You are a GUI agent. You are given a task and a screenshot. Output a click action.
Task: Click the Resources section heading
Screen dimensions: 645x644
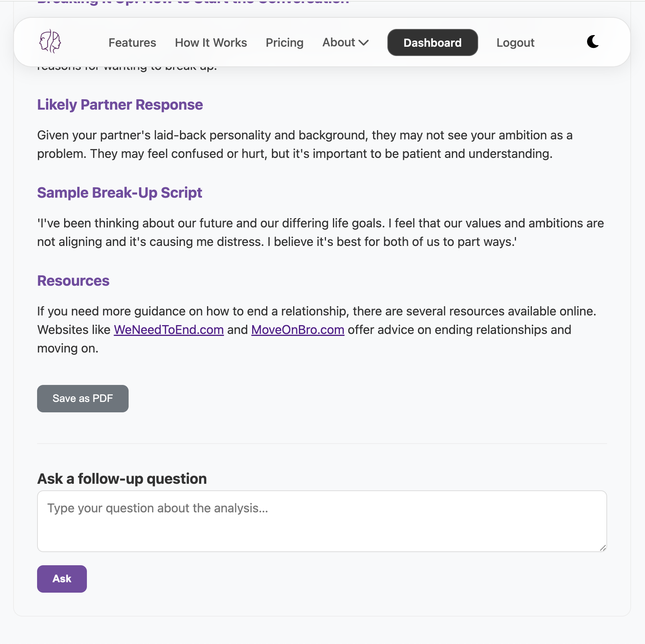[73, 281]
